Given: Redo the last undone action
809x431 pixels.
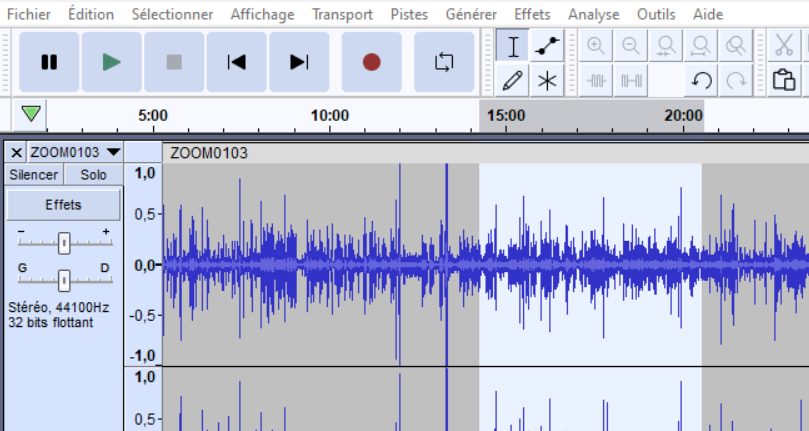Looking at the screenshot, I should click(736, 81).
